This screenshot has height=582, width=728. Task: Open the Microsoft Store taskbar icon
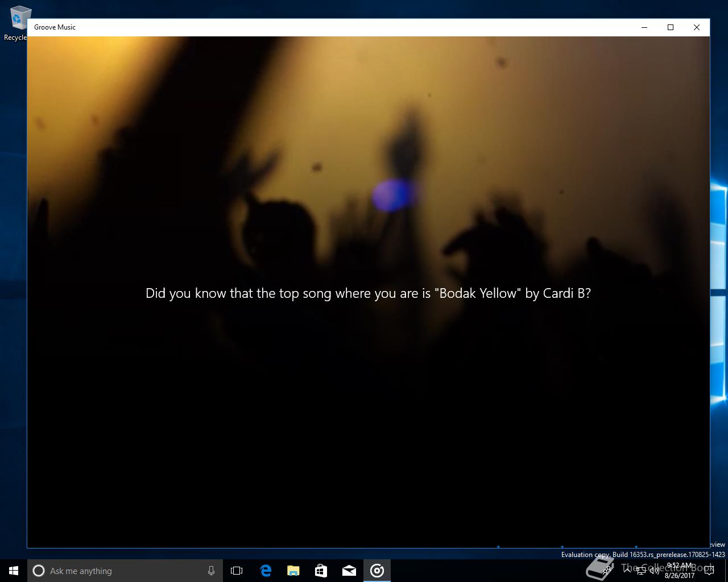point(321,571)
